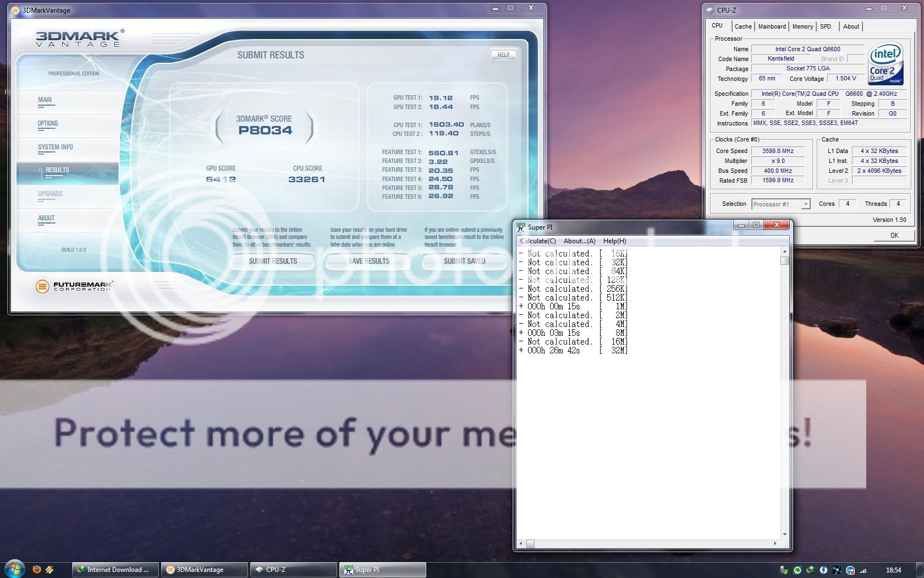
Task: Expand the Processor #1 selection dropdown
Action: [x=805, y=204]
